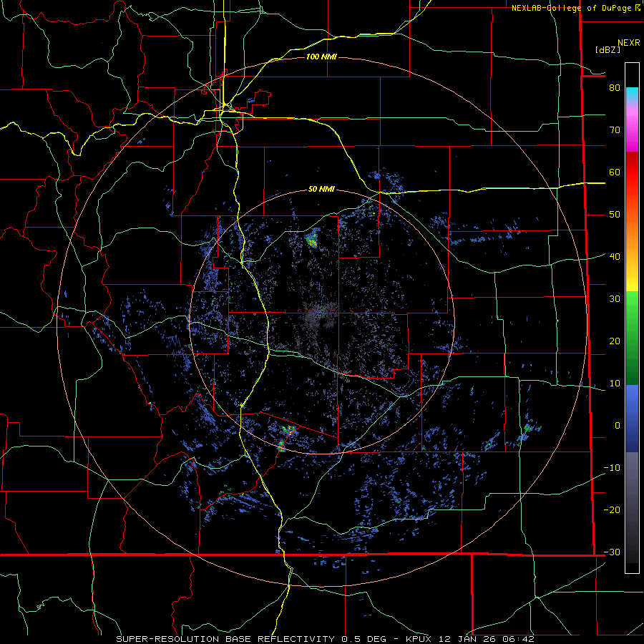Viewport: 644px width, 644px height.
Task: Click the [dBZ] units label
Action: click(x=608, y=49)
